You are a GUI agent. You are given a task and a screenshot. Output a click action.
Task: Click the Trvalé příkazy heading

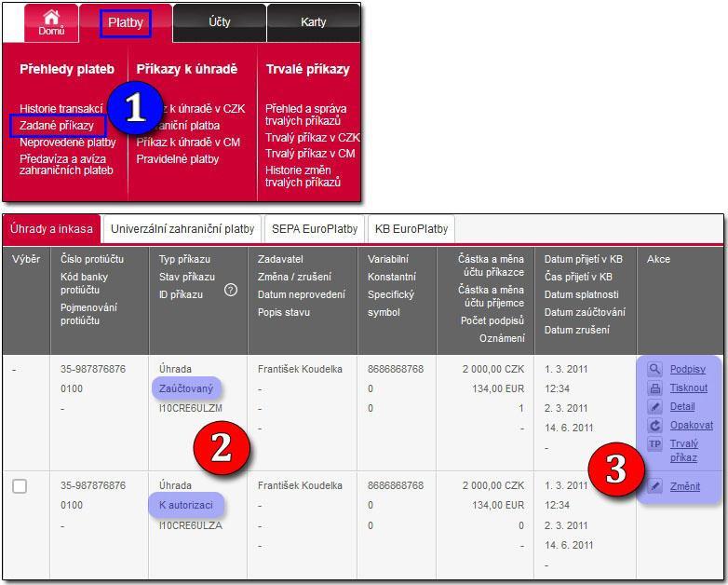coord(307,69)
